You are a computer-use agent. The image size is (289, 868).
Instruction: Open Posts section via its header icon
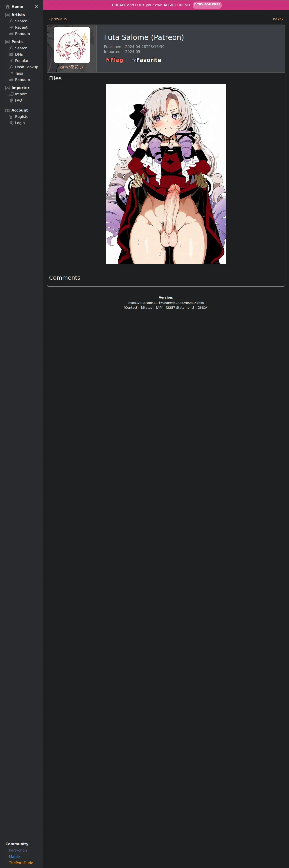click(8, 42)
